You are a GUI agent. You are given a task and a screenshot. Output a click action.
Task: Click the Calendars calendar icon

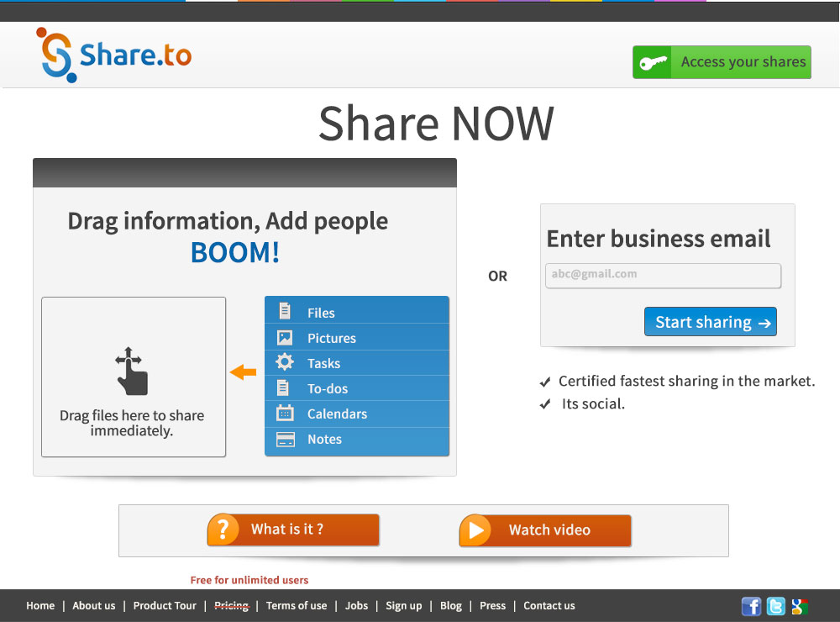[x=285, y=413]
